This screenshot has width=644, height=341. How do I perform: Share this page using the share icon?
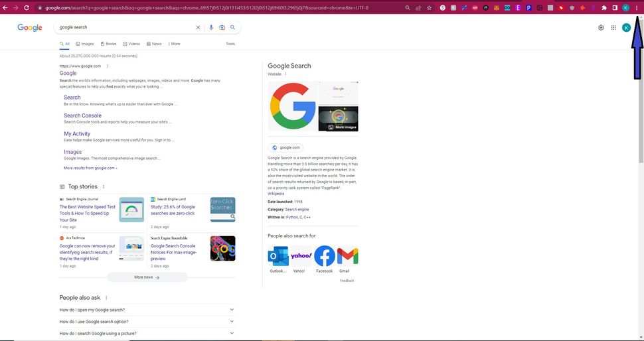click(418, 8)
